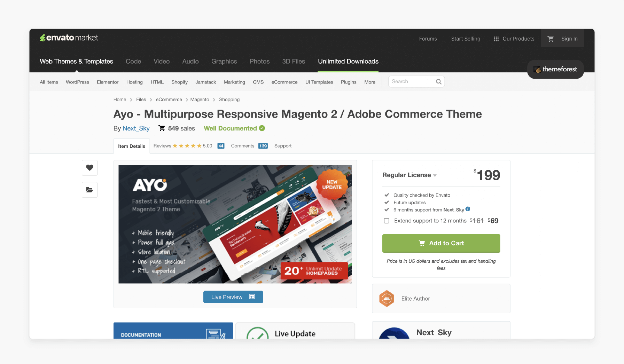Viewport: 624px width, 364px height.
Task: Open the More categories menu
Action: (x=370, y=82)
